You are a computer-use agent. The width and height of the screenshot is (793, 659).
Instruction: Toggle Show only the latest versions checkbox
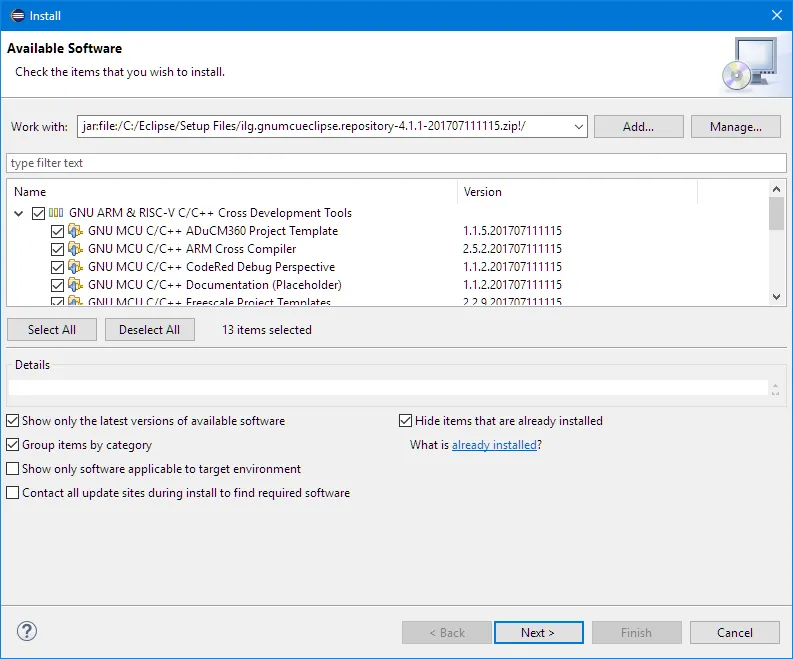(13, 421)
